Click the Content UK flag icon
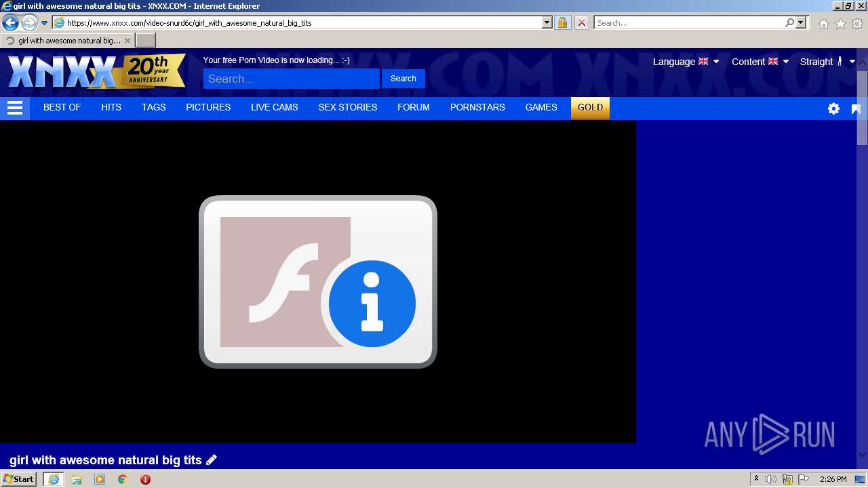868x488 pixels. [773, 62]
